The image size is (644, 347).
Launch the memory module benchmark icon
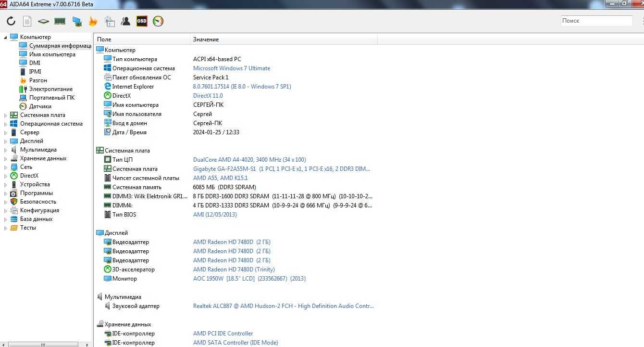point(60,21)
